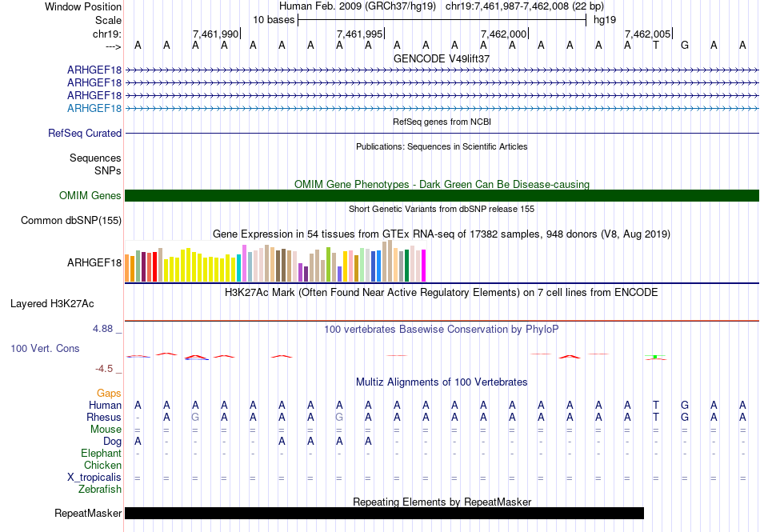Open the RefSeq Curated track label
The width and height of the screenshot is (760, 532).
pyautogui.click(x=85, y=134)
